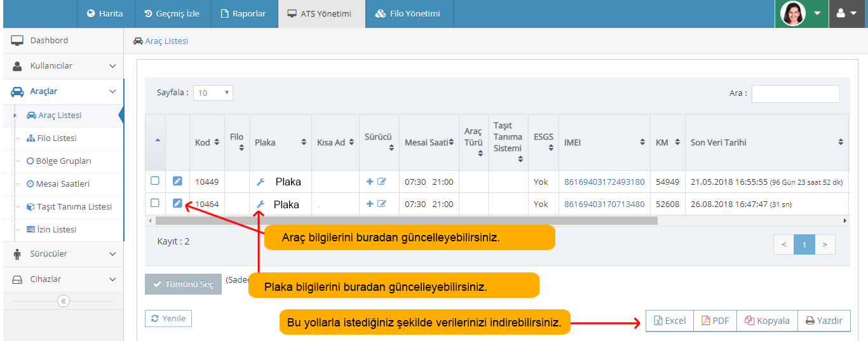Edit driver icon in row 10449

tap(382, 182)
